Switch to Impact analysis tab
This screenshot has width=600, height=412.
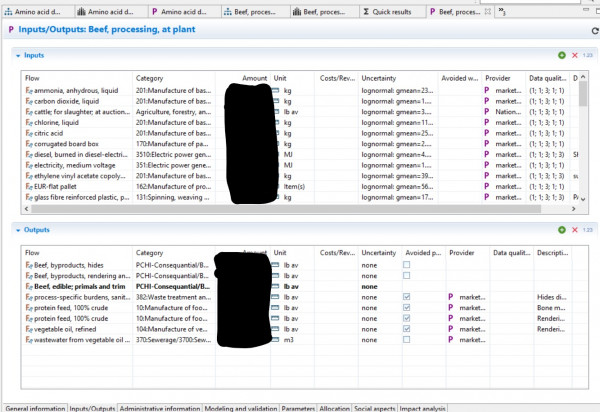[422, 408]
